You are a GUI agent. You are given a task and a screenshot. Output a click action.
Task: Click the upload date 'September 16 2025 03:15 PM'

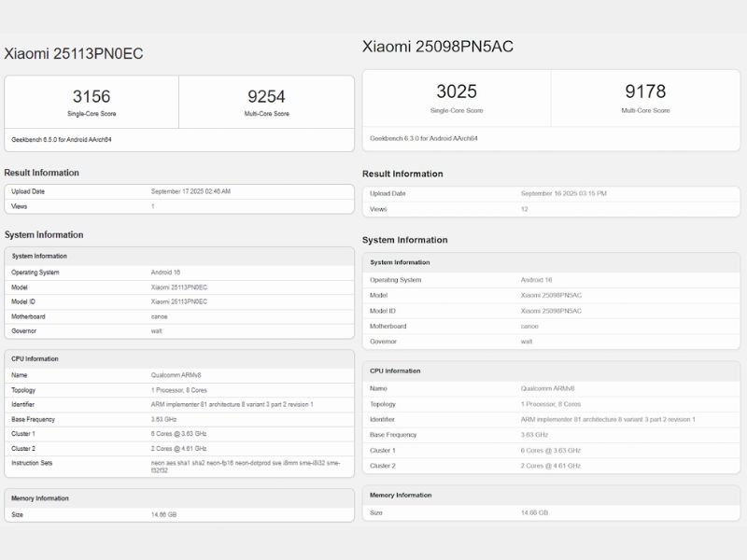[564, 193]
